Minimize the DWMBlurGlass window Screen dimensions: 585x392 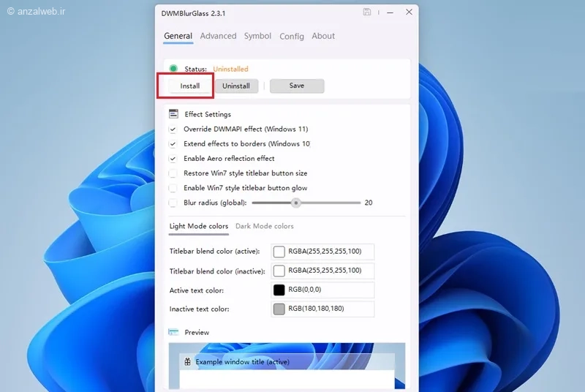coord(390,12)
